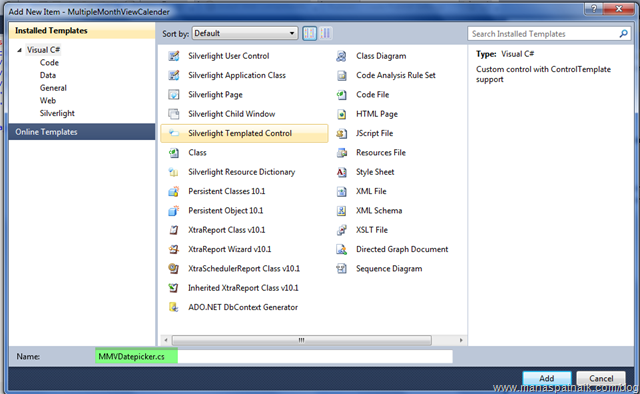The height and width of the screenshot is (394, 640).
Task: Click the Class template icon
Action: (174, 153)
